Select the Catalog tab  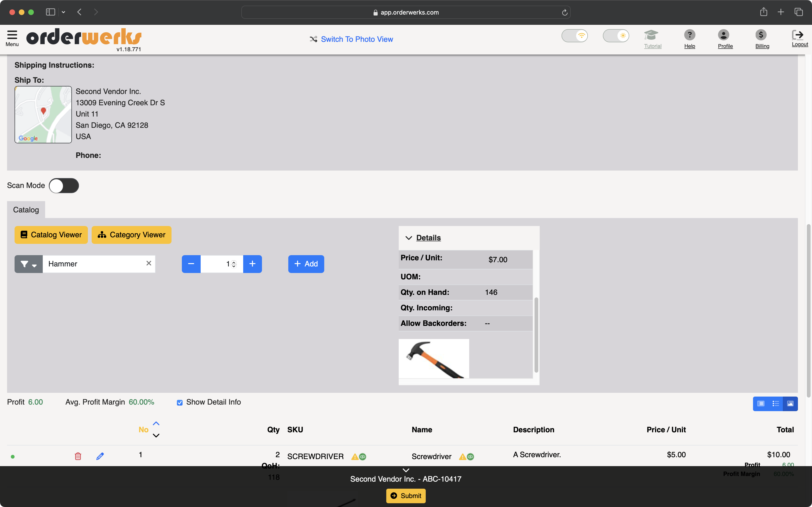pos(26,210)
